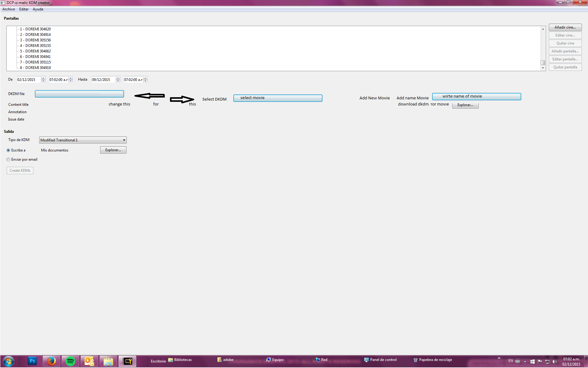This screenshot has width=588, height=368.
Task: Open the Archivo menu
Action: [9, 9]
